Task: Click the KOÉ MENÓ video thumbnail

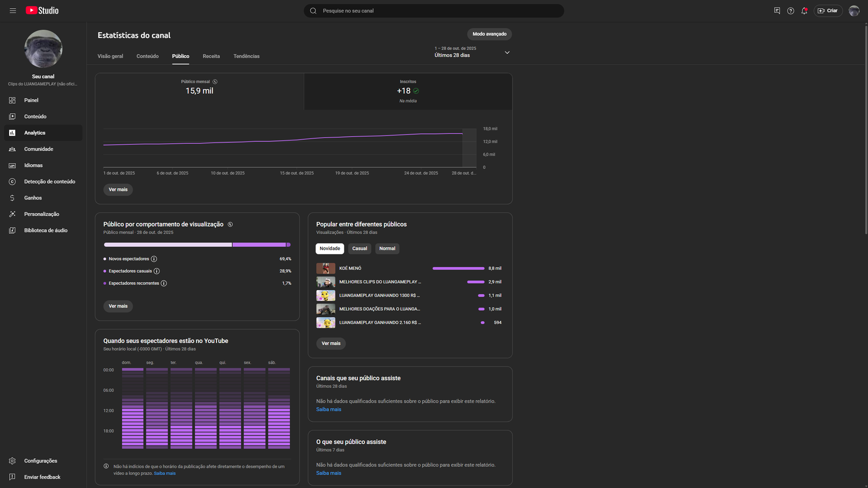Action: tap(325, 268)
